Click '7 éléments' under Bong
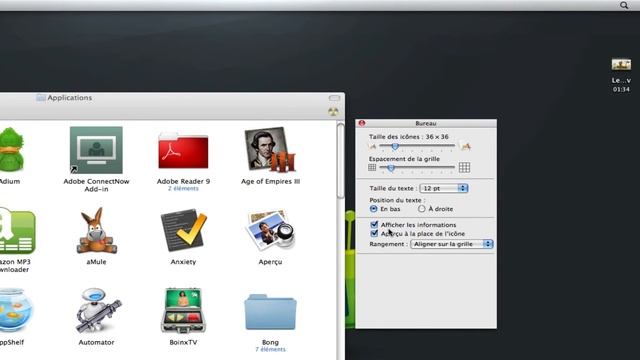Viewport: 640px width, 360px height. (270, 349)
